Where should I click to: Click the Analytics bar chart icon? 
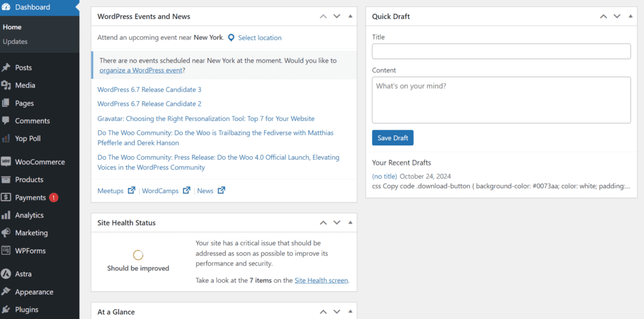point(6,215)
